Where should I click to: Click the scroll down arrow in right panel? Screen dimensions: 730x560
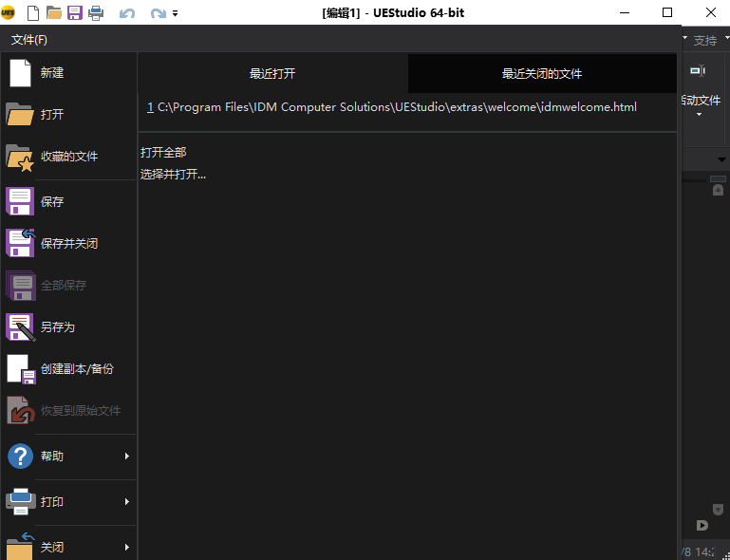click(x=718, y=509)
